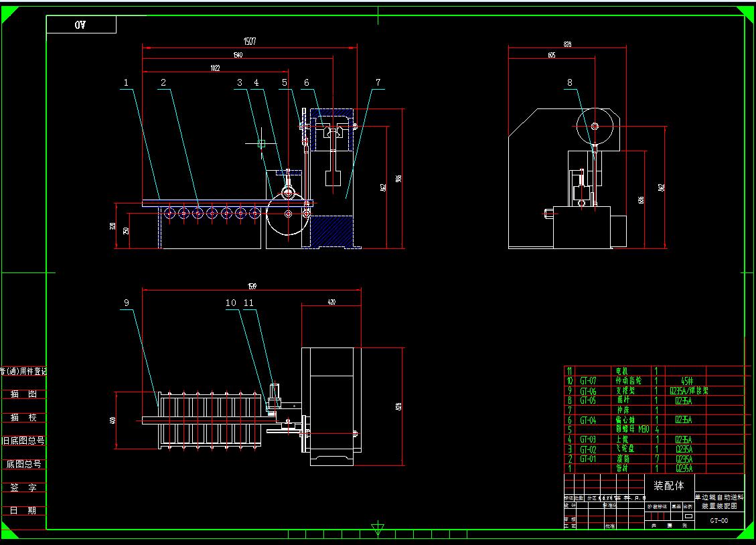Click balloon number 6 above the front view

click(x=307, y=83)
